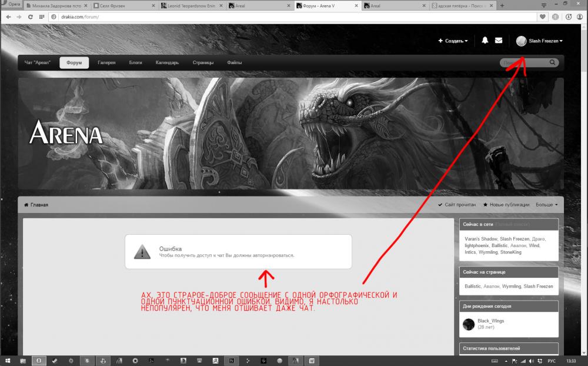Click Wyrmling in Сейчас на странице
The image size is (588, 366).
512,287
